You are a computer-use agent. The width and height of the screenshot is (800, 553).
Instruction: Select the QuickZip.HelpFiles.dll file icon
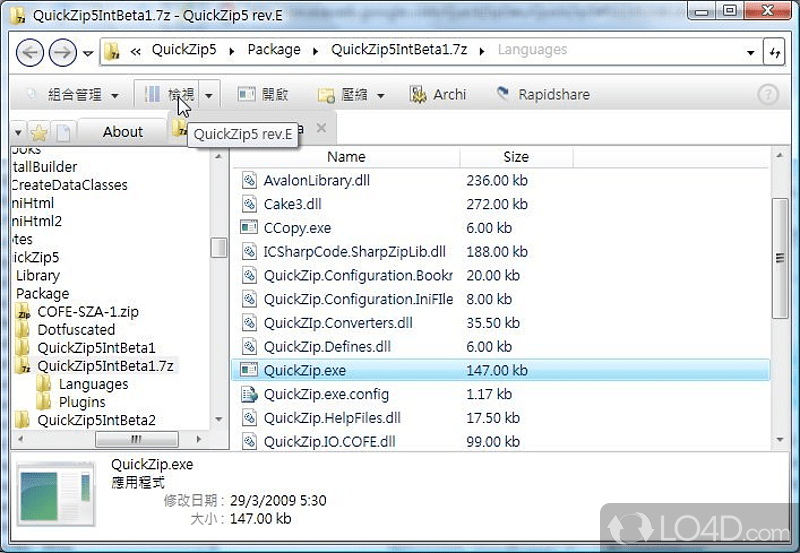249,418
